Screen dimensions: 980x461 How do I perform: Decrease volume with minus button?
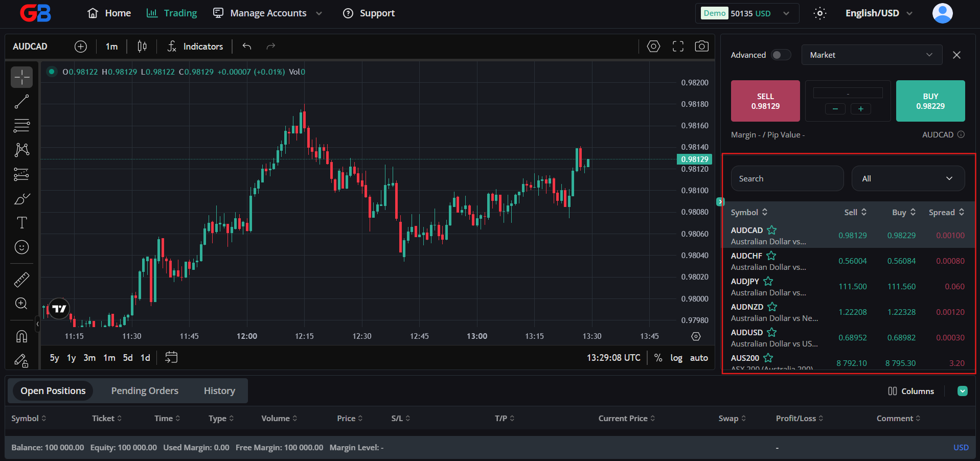pyautogui.click(x=835, y=109)
